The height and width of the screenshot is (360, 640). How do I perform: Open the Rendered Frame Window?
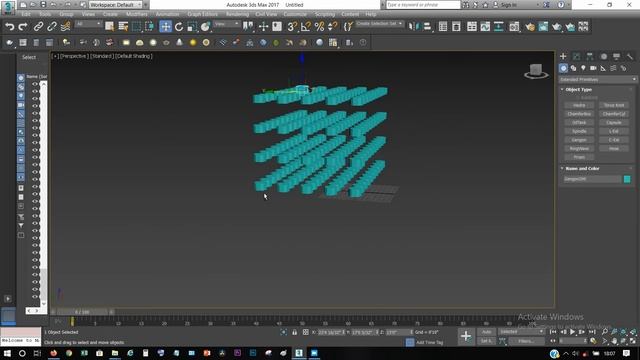(543, 27)
